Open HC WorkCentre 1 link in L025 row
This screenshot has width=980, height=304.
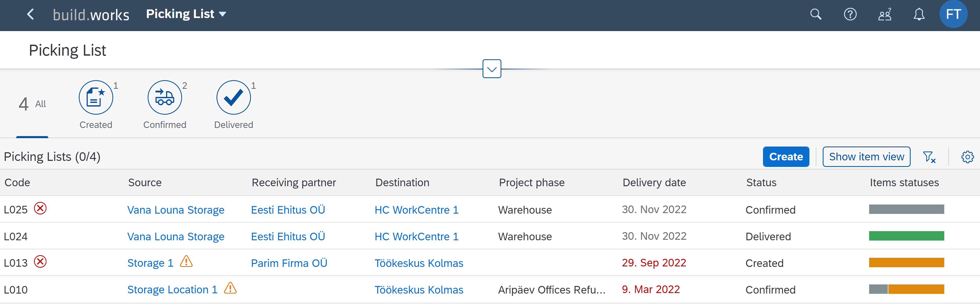(x=417, y=210)
